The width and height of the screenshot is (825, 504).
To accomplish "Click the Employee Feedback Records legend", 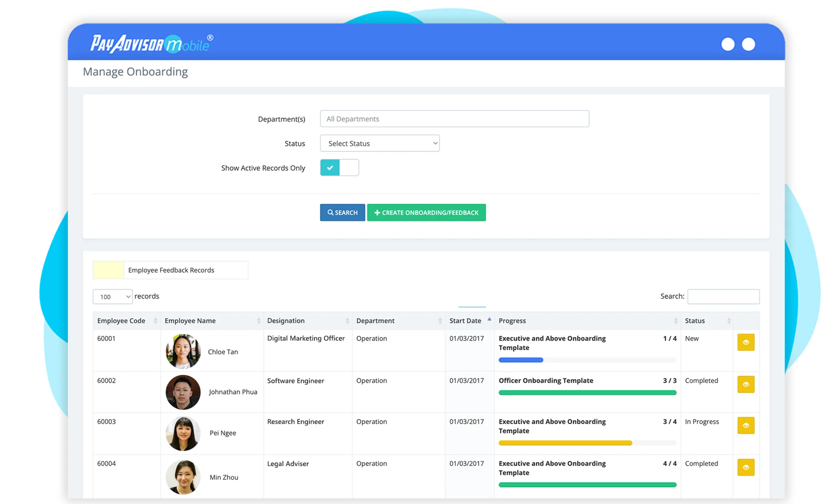I will [171, 270].
